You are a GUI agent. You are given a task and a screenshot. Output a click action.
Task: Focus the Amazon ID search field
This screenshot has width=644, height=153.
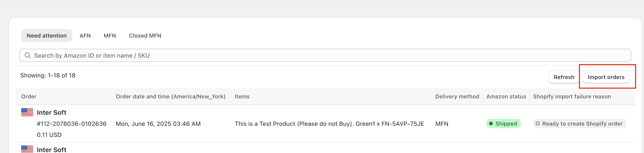pos(325,55)
